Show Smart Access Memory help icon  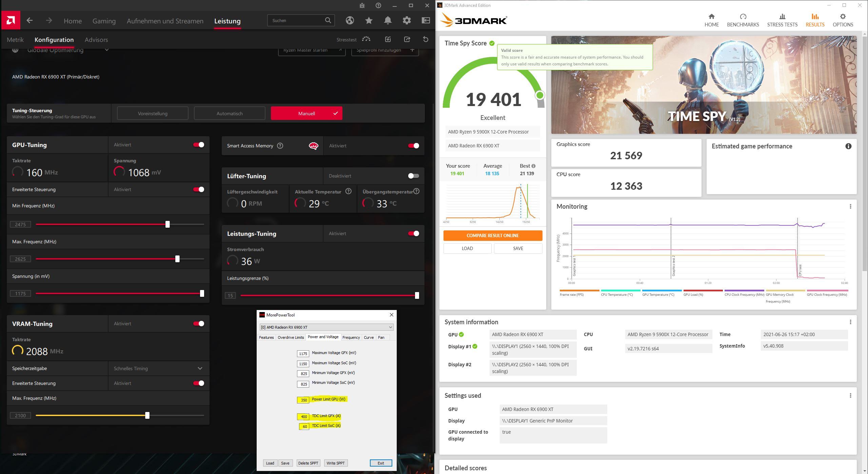280,146
